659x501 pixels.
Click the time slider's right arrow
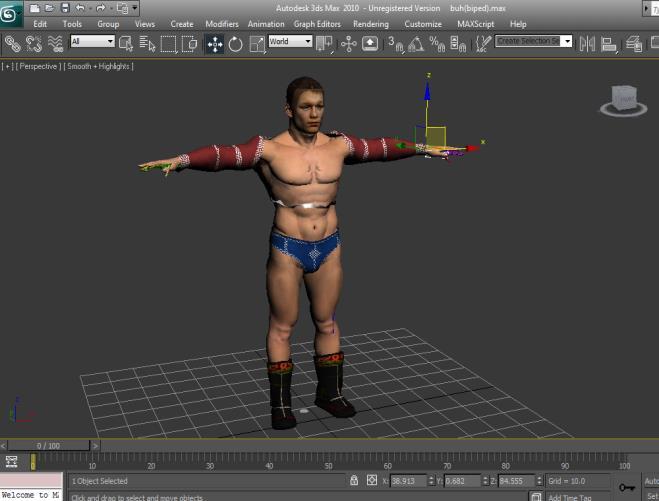click(95, 446)
